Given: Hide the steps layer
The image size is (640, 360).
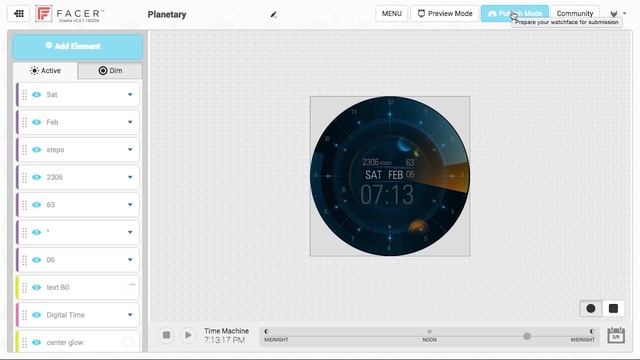Looking at the screenshot, I should (x=37, y=150).
